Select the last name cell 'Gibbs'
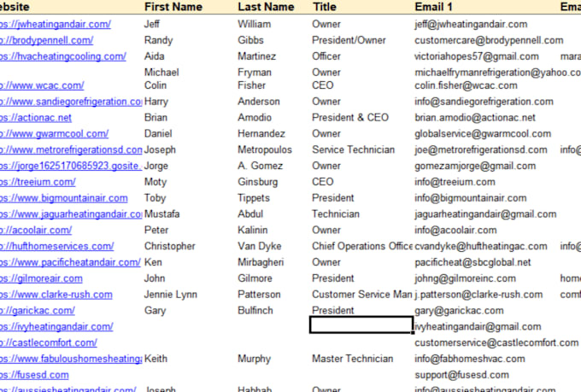The width and height of the screenshot is (581, 392). click(x=250, y=40)
